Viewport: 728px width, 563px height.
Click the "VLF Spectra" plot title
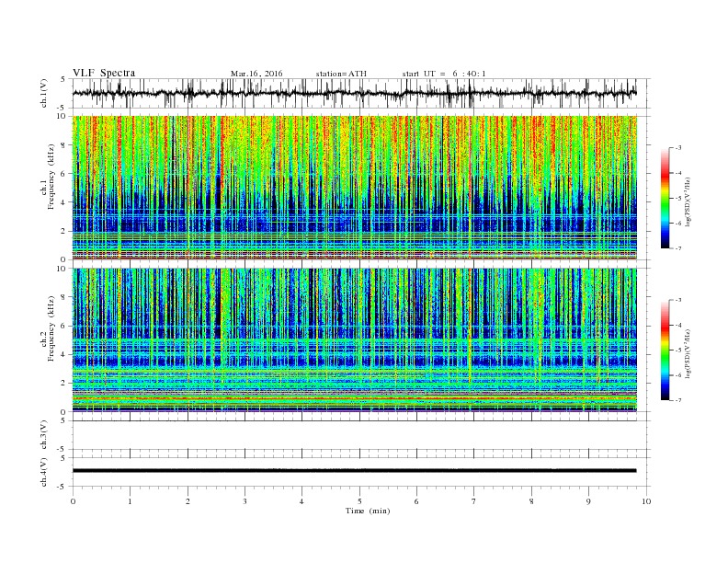click(x=104, y=73)
